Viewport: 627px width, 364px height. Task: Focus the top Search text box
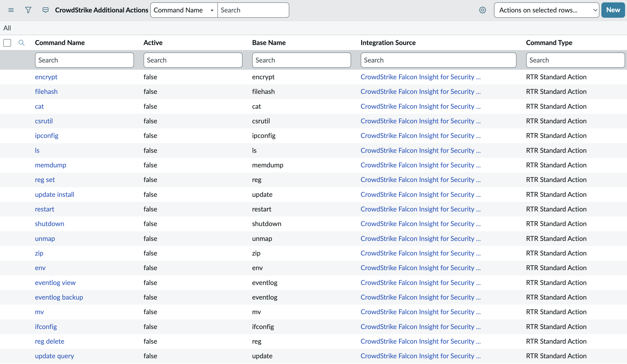253,10
